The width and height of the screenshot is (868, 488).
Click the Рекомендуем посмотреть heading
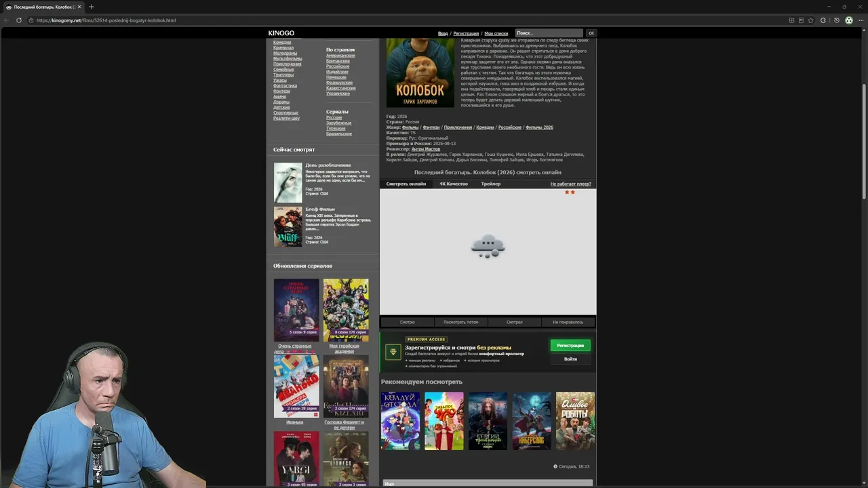[x=421, y=382]
